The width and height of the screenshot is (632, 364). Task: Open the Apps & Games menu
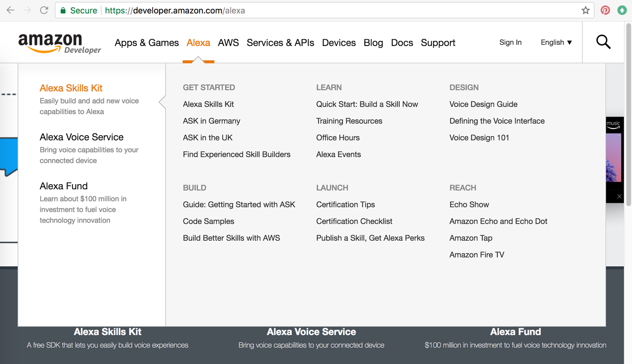147,43
